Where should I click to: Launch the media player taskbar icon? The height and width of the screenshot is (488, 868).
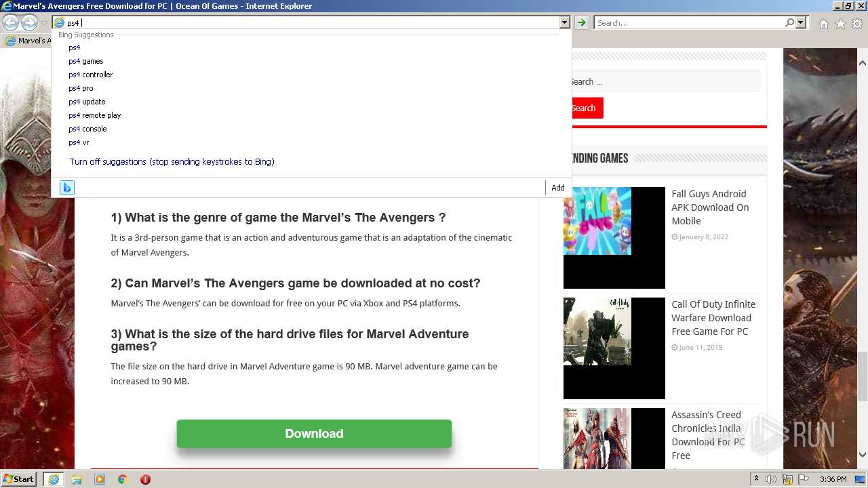(100, 479)
